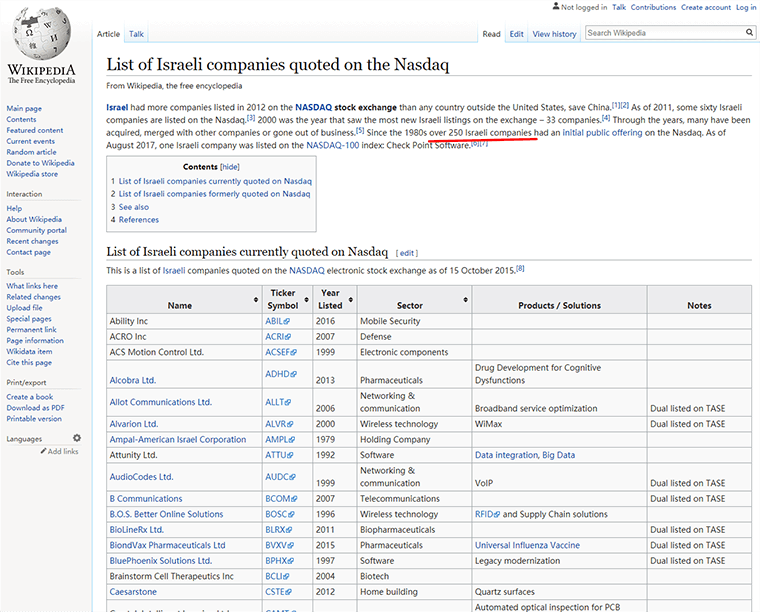Open Recent changes link
Image resolution: width=760 pixels, height=612 pixels.
pyautogui.click(x=32, y=241)
